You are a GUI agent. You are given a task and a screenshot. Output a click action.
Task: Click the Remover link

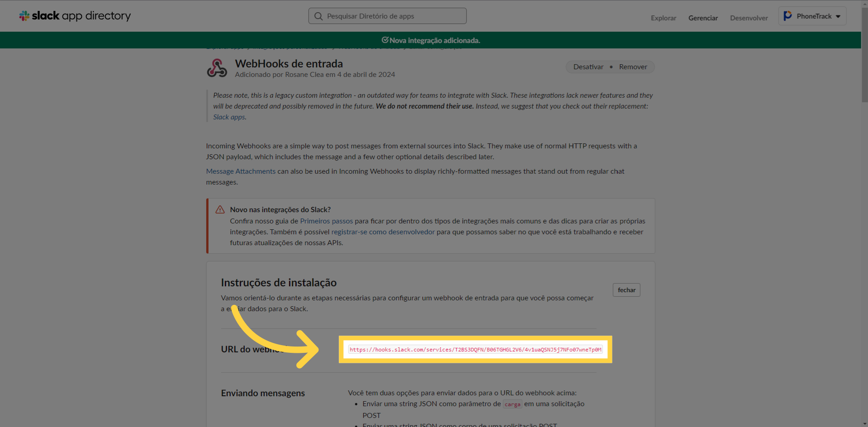pyautogui.click(x=633, y=67)
